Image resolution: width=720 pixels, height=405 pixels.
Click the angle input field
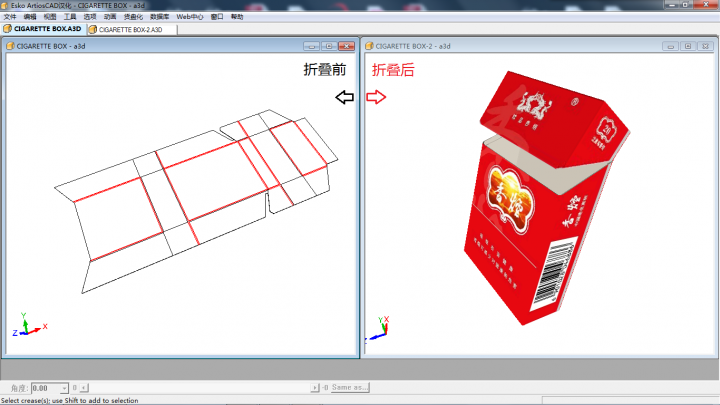pos(45,387)
